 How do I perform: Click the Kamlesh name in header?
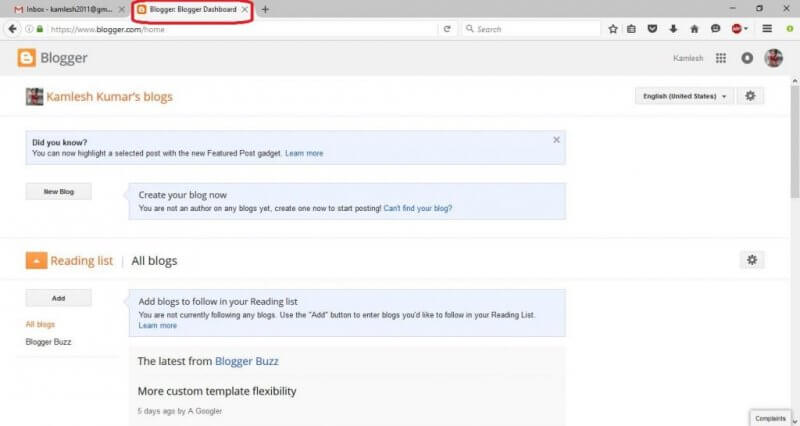tap(688, 58)
